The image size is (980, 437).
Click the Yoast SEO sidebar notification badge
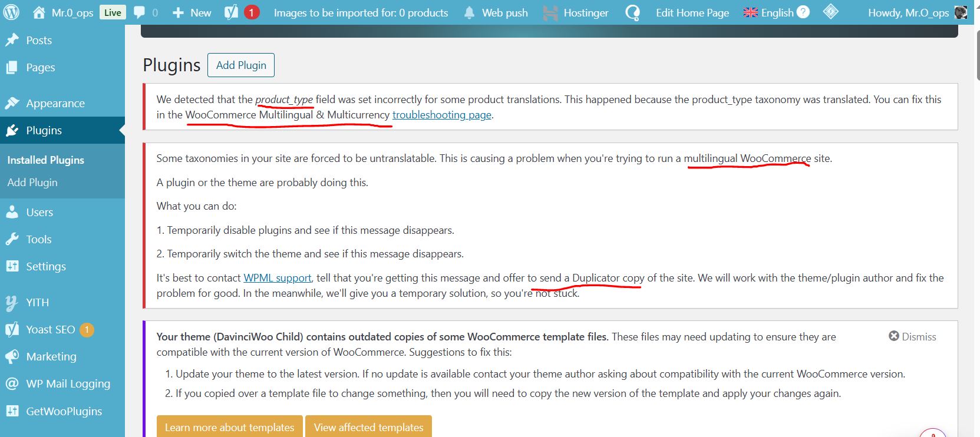click(87, 329)
